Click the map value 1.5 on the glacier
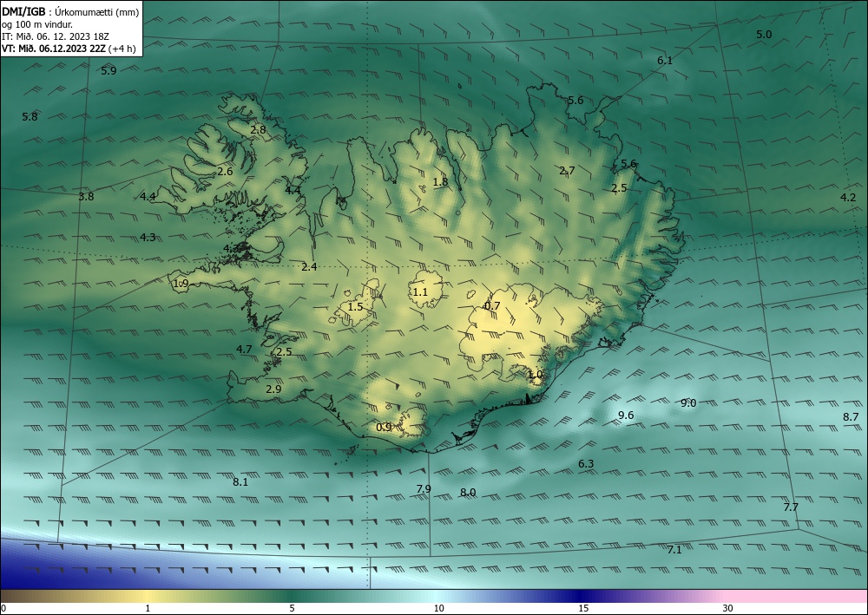 tap(355, 307)
